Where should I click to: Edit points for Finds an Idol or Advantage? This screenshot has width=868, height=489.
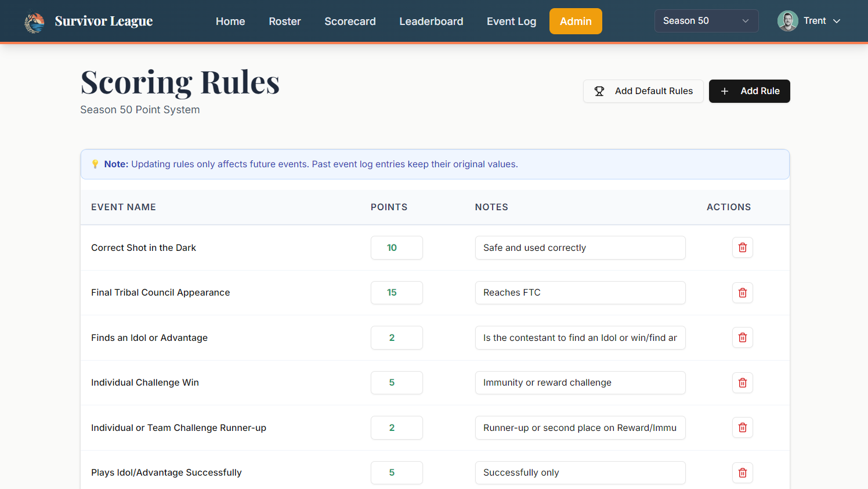[x=397, y=337]
